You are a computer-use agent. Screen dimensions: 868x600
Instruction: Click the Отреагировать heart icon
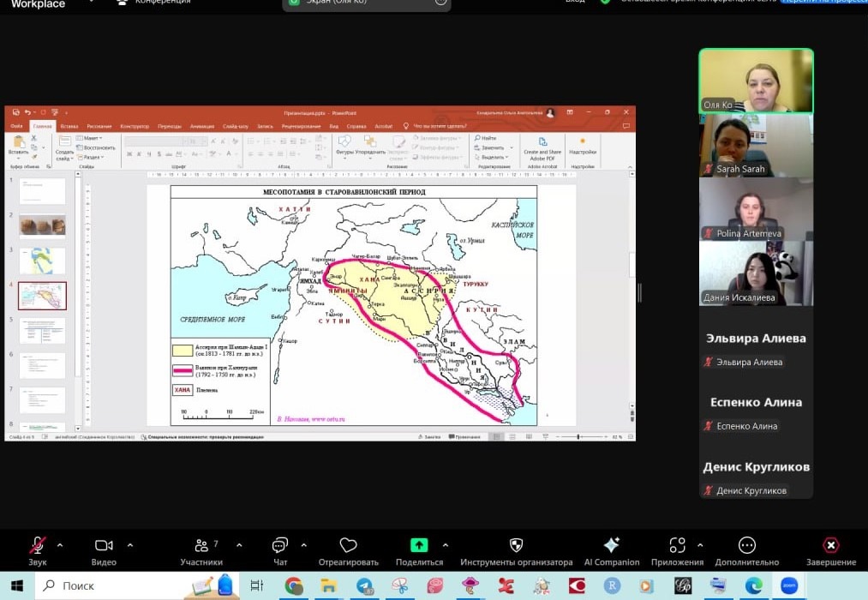[x=348, y=545]
